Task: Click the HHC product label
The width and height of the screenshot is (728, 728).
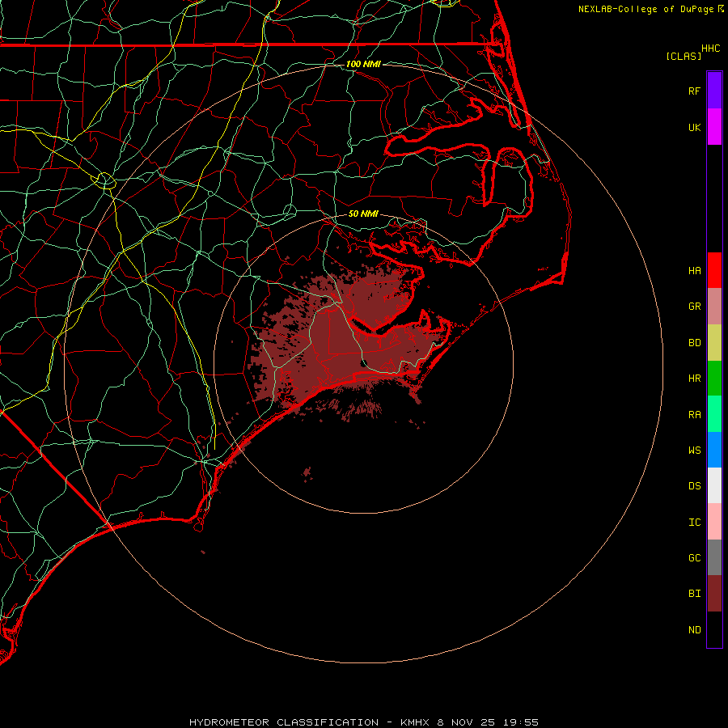Action: point(711,49)
